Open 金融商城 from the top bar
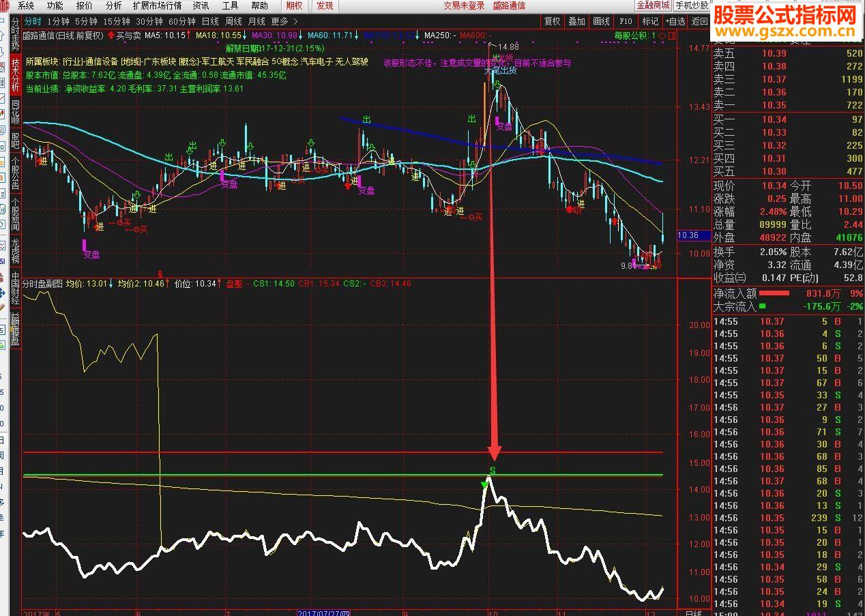The height and width of the screenshot is (616, 865). 653,5
